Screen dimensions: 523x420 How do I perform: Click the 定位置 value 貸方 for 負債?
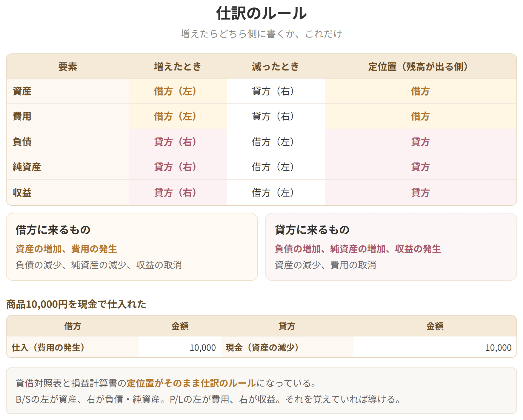point(421,142)
